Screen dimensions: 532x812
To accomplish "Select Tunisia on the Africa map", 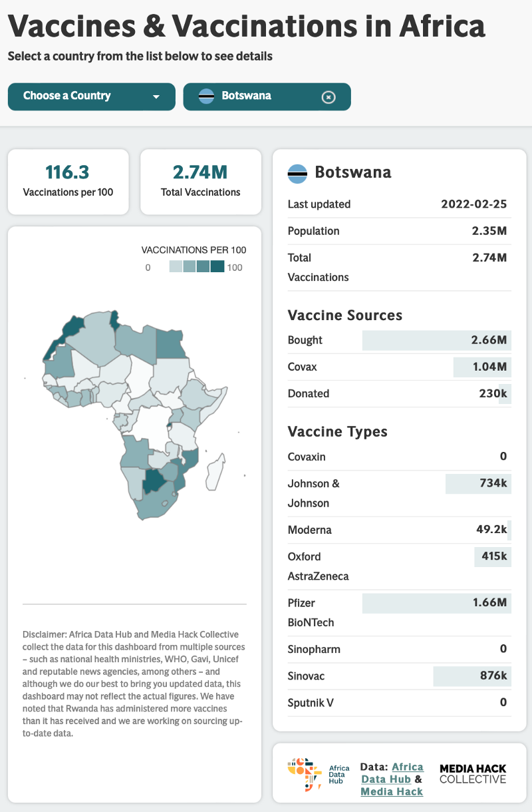I will point(115,321).
